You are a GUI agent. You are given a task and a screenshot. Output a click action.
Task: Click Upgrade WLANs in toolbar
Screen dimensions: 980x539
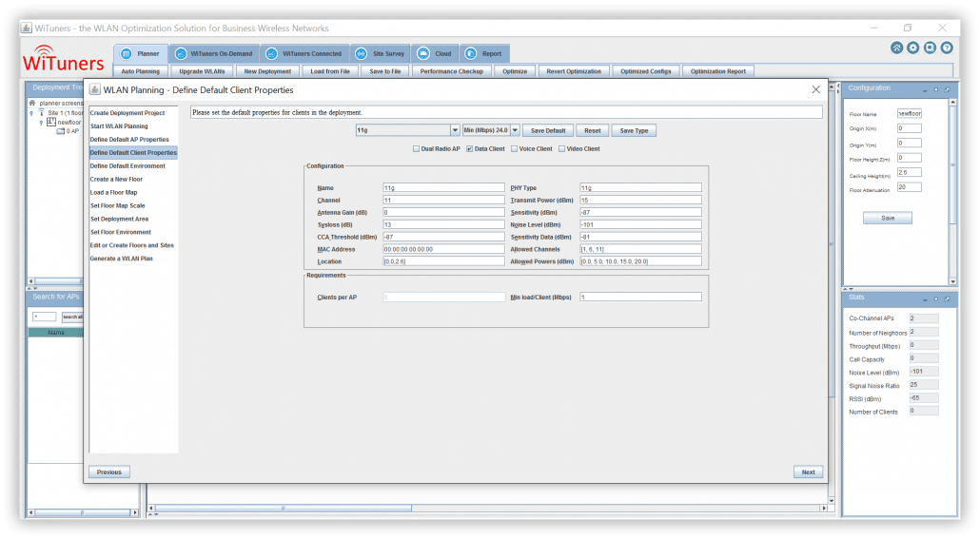coord(202,71)
